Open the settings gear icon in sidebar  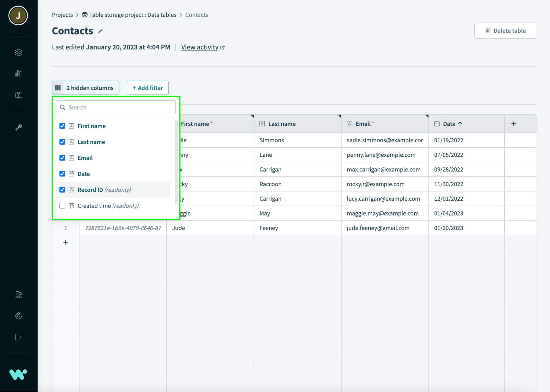pyautogui.click(x=18, y=316)
